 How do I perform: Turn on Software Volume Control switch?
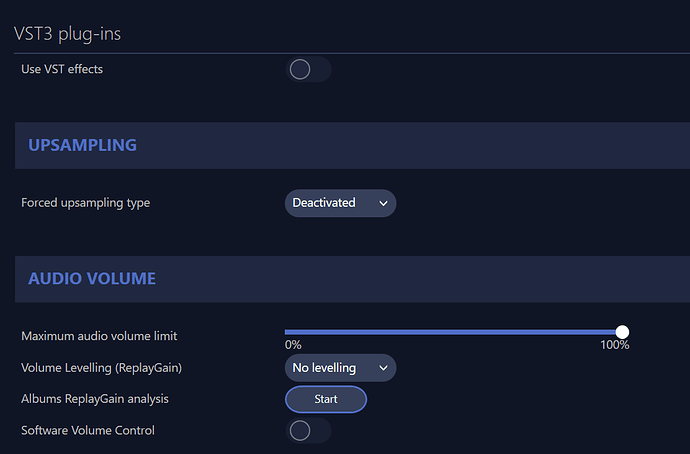click(308, 430)
